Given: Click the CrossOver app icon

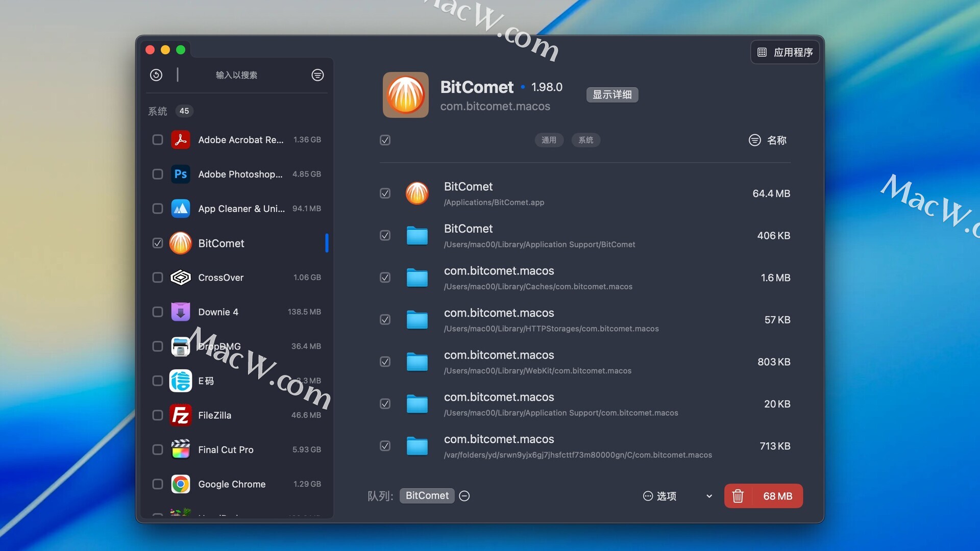Looking at the screenshot, I should click(x=181, y=278).
